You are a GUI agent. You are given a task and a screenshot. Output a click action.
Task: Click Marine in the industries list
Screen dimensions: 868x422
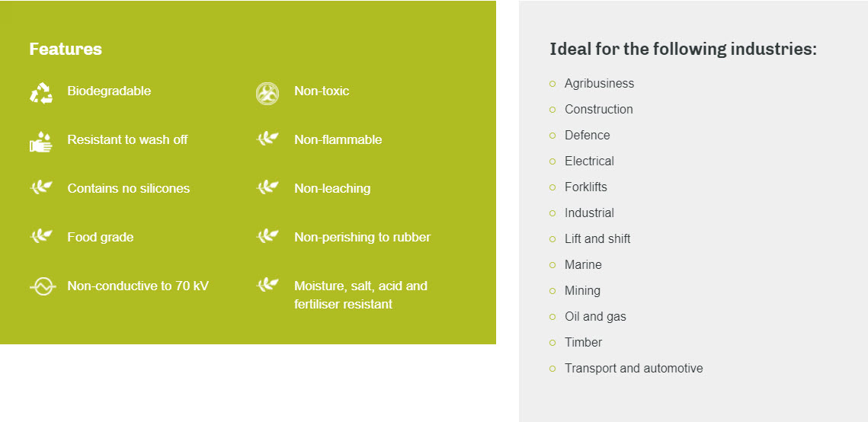583,265
